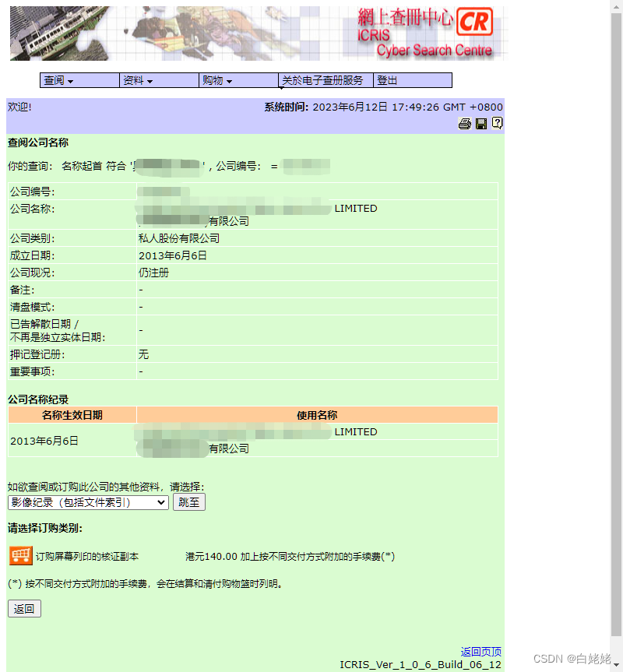The width and height of the screenshot is (623, 672).
Task: Click 登出 to log out
Action: pyautogui.click(x=413, y=80)
